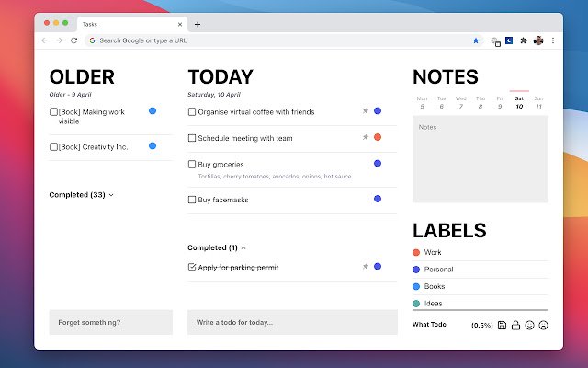Image resolution: width=588 pixels, height=368 pixels.
Task: Collapse Completed (1) in Today column
Action: click(x=217, y=247)
